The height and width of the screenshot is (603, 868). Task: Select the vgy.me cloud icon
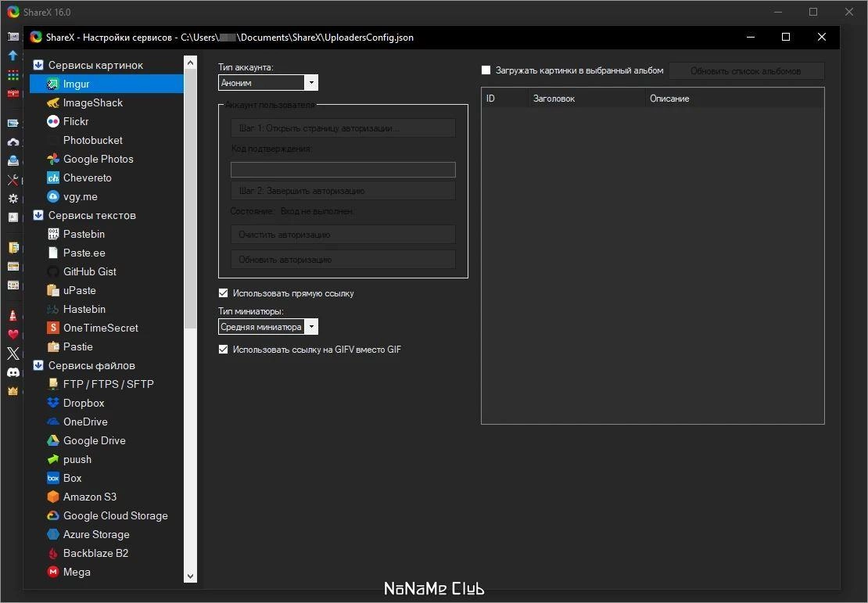pyautogui.click(x=53, y=196)
